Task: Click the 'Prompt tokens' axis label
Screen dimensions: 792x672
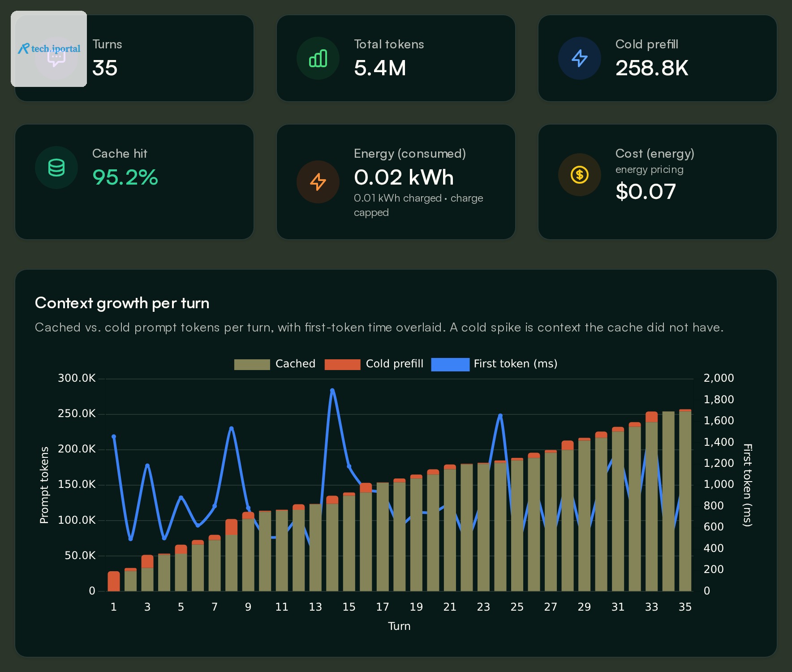Action: [x=44, y=485]
